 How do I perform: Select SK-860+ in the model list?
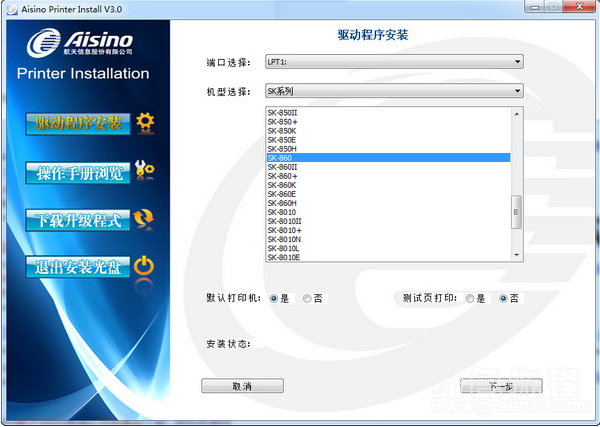click(x=388, y=176)
